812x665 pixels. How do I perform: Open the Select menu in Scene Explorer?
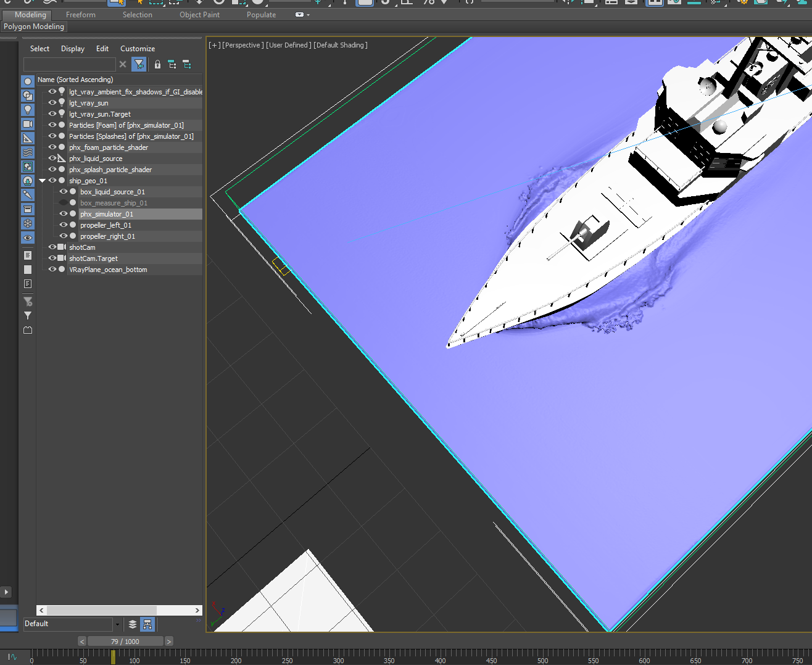[39, 49]
